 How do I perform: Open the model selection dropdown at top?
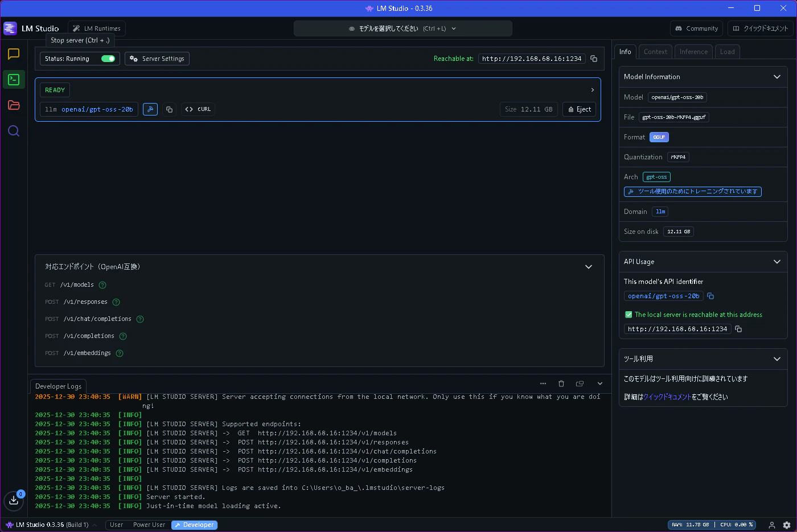(x=403, y=28)
